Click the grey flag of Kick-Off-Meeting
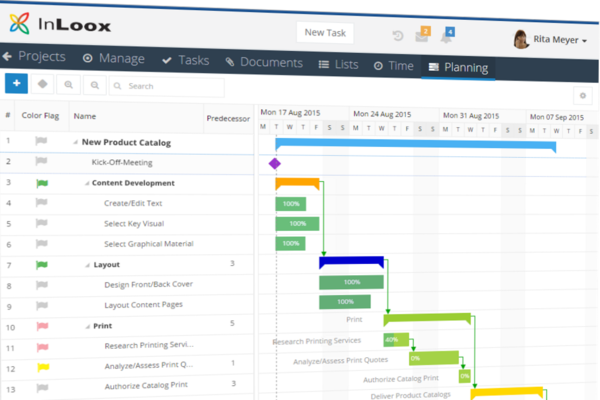Viewport: 600px width, 400px height. 41,162
